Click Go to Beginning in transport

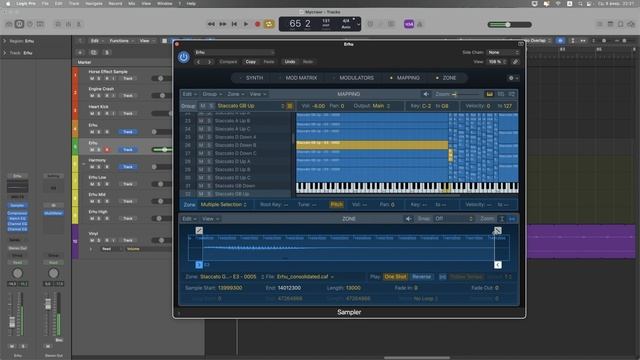[x=234, y=24]
